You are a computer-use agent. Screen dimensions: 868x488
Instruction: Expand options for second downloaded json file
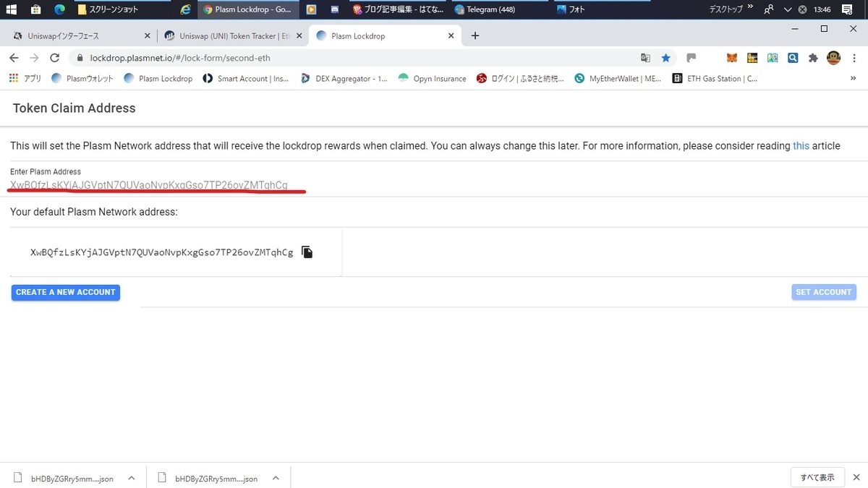point(276,478)
